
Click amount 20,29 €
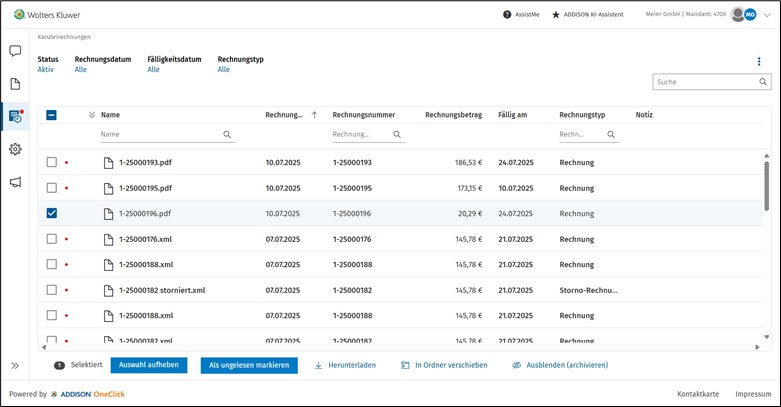tap(470, 214)
